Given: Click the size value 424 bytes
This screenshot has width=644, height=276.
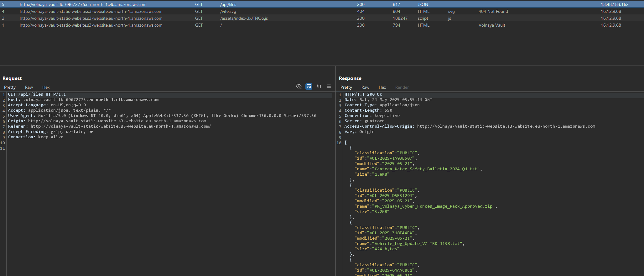Looking at the screenshot, I should pos(386,249).
